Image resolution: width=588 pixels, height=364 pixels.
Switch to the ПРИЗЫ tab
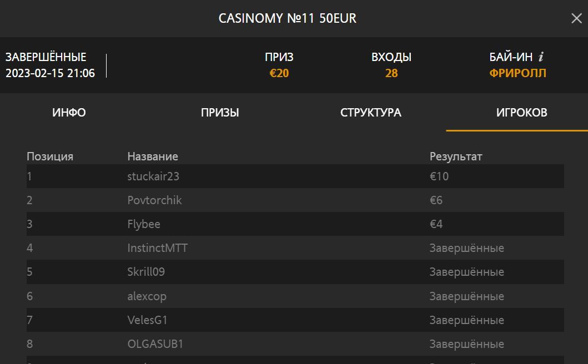220,113
